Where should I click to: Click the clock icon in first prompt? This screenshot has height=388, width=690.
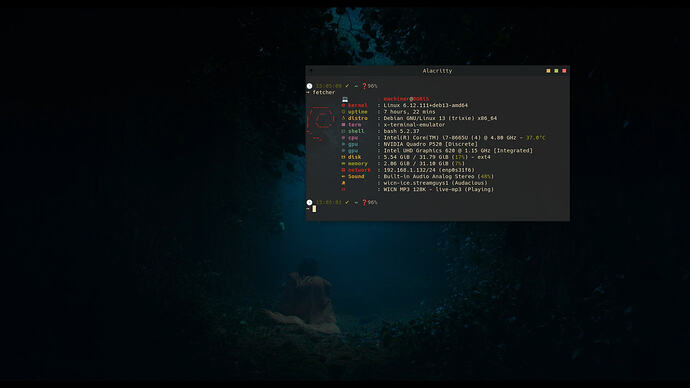pyautogui.click(x=309, y=86)
